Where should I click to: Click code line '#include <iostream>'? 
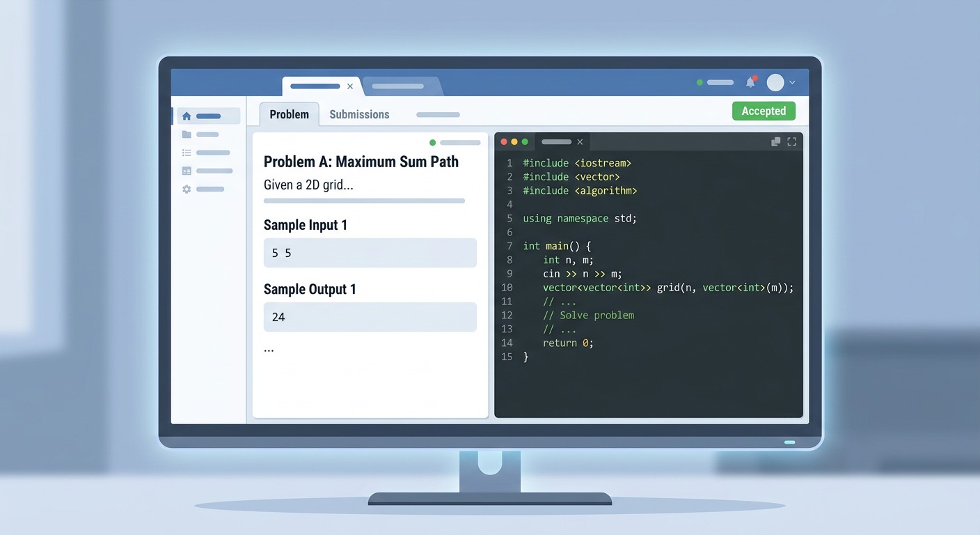coord(577,163)
